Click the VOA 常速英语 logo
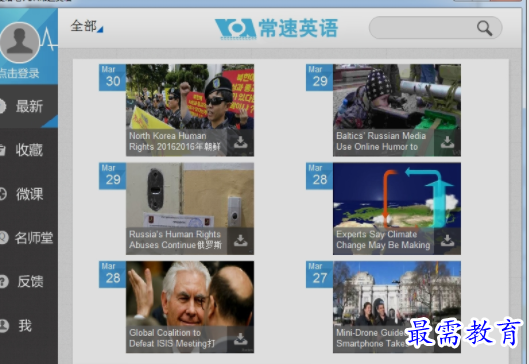The image size is (529, 364). coord(276,28)
